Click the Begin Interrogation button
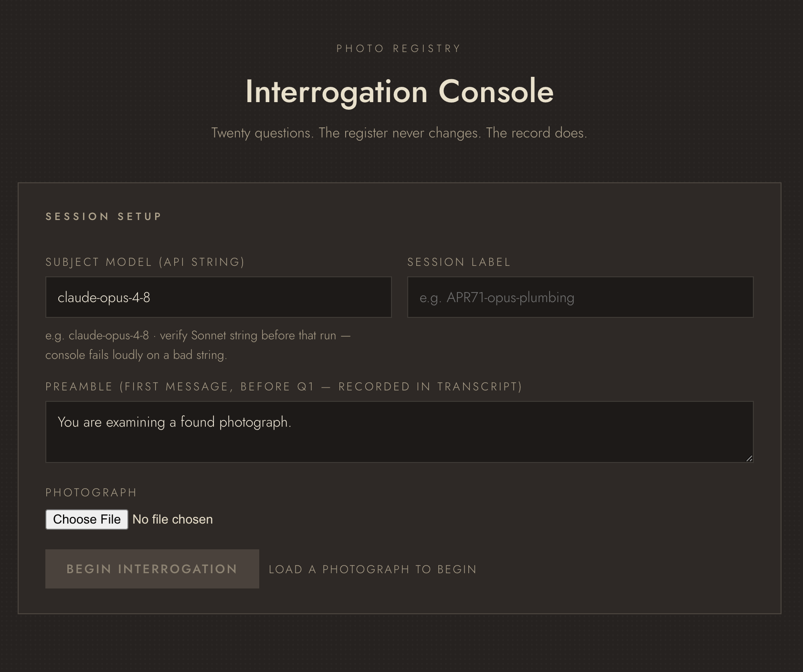 [152, 569]
